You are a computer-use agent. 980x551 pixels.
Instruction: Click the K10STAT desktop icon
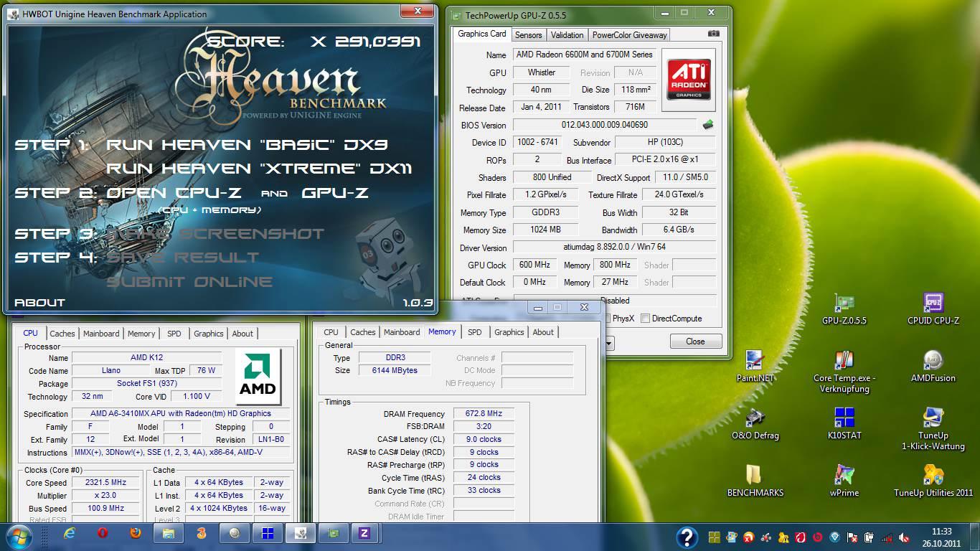click(844, 424)
